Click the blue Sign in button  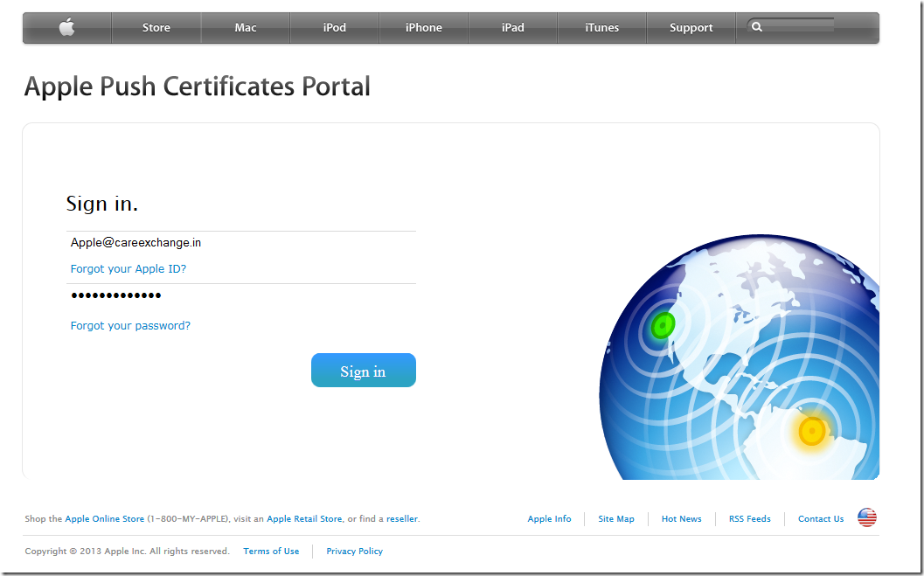364,371
